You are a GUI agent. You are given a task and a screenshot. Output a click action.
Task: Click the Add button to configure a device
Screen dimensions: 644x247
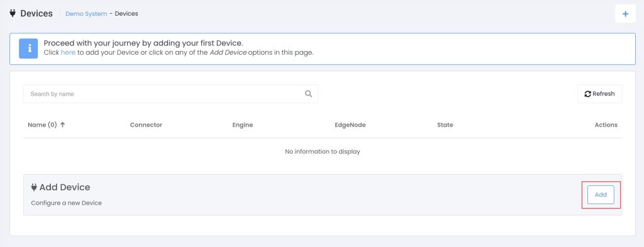tap(601, 195)
